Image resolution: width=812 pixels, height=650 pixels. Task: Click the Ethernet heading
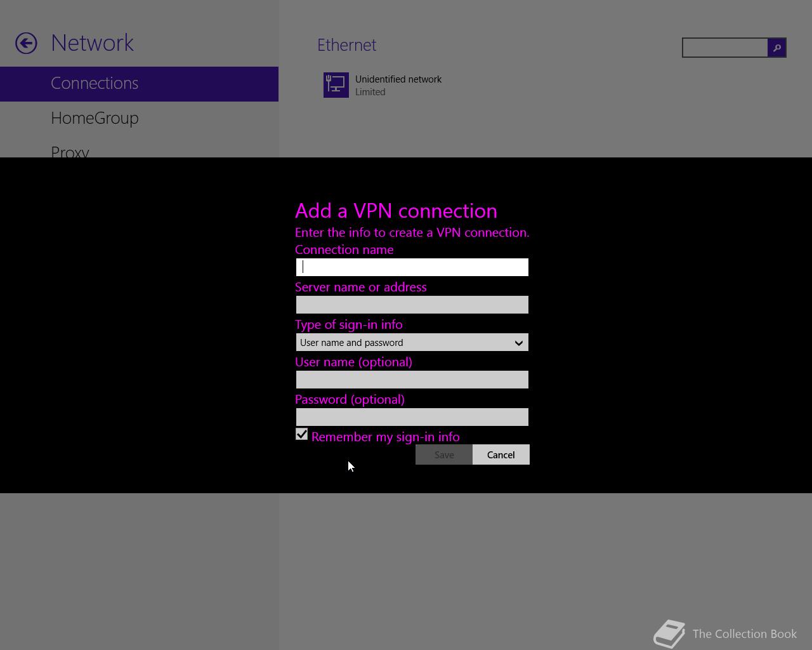tap(347, 45)
